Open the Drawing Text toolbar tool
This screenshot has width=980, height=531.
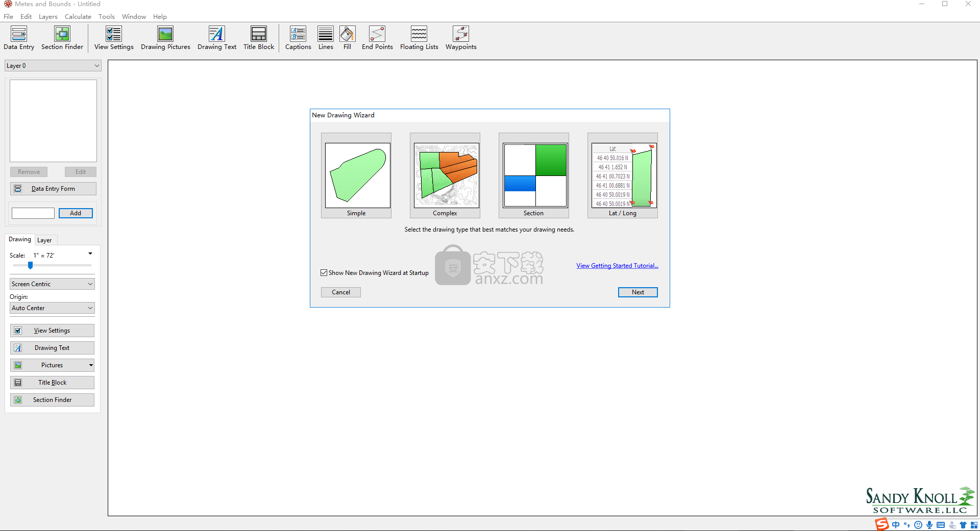pos(217,38)
